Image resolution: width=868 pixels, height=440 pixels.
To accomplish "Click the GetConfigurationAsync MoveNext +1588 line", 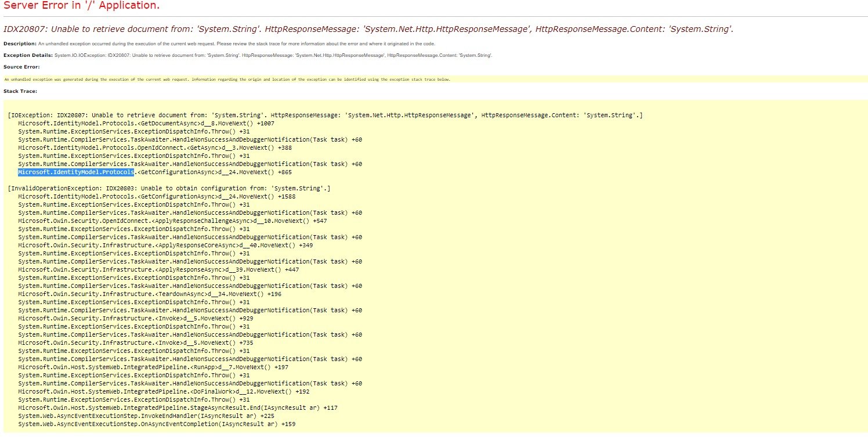I will pyautogui.click(x=157, y=197).
